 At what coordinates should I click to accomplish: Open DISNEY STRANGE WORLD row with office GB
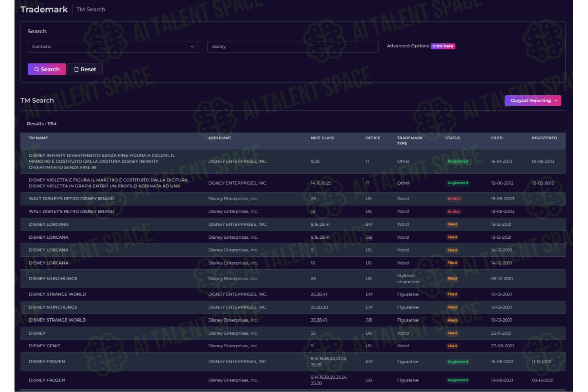coord(293,320)
